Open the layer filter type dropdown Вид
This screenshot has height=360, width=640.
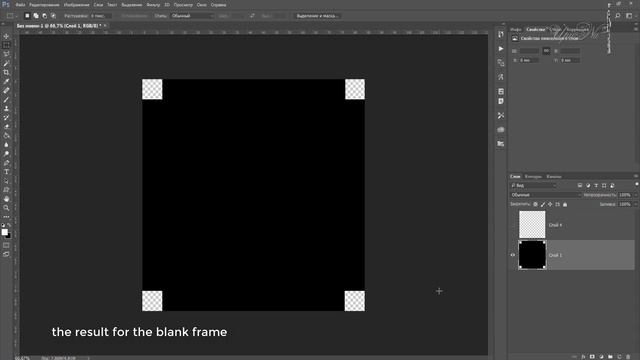(533, 186)
